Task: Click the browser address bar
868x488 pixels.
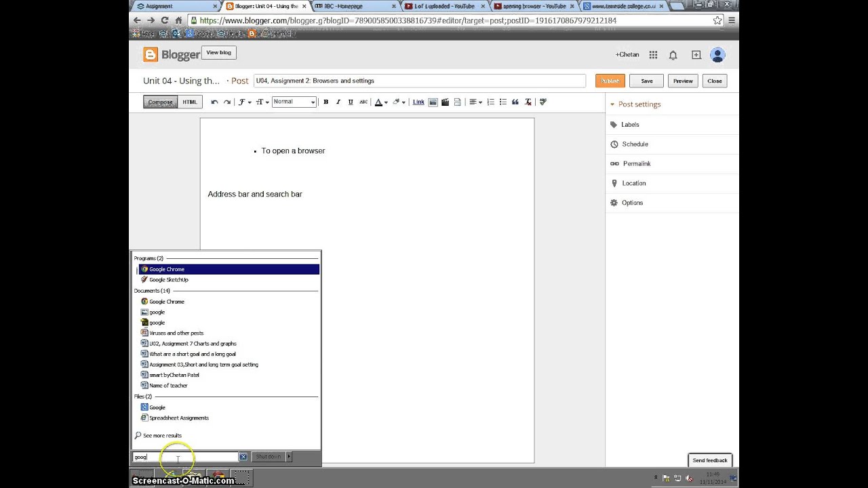Action: [x=456, y=20]
